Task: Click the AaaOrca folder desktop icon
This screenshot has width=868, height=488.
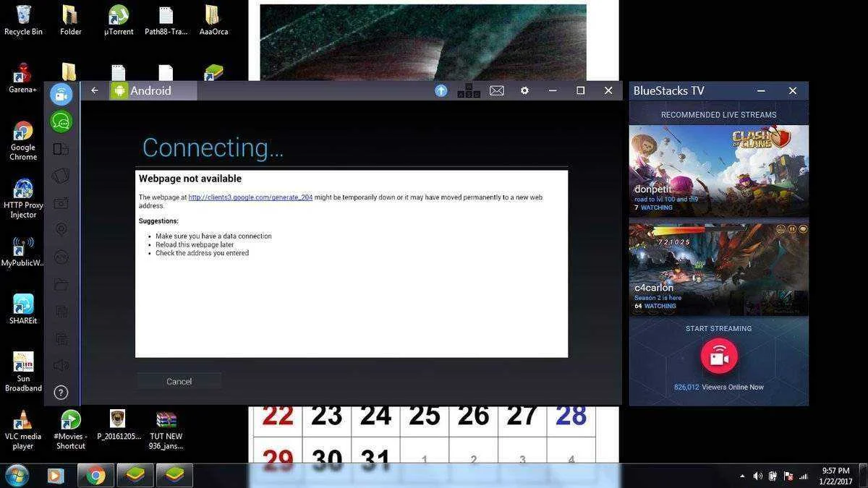Action: tap(213, 20)
